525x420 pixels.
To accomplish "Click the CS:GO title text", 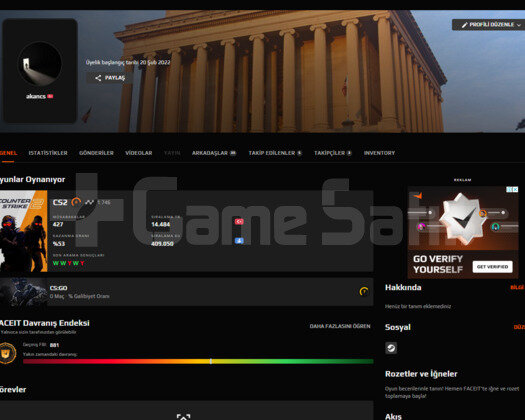I will click(x=59, y=288).
